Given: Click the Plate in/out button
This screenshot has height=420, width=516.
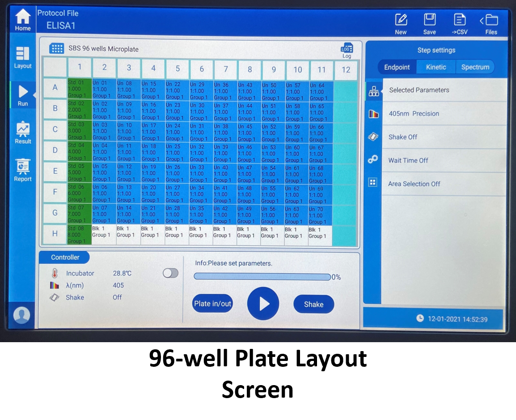Looking at the screenshot, I should click(x=212, y=303).
